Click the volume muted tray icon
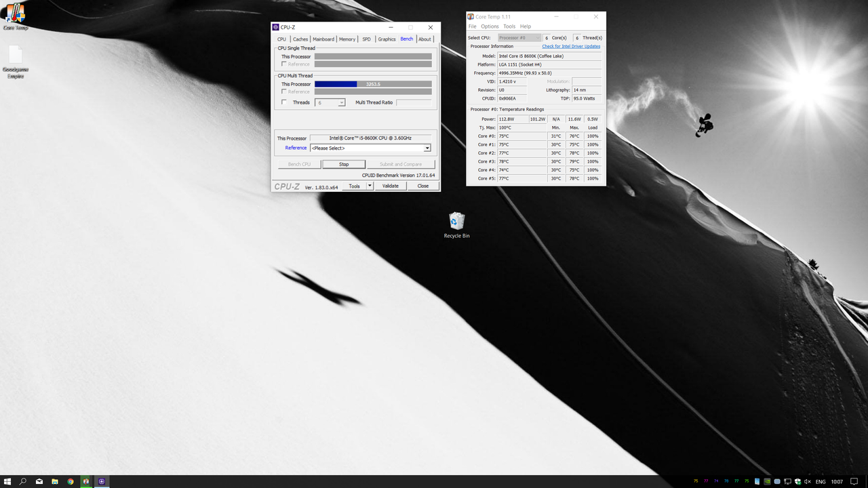868x488 pixels. [807, 481]
